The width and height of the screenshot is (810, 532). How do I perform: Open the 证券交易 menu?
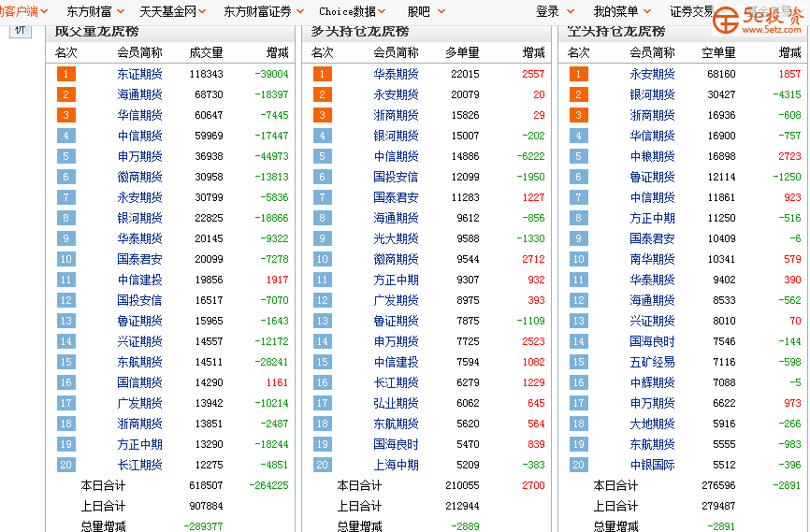click(x=692, y=11)
